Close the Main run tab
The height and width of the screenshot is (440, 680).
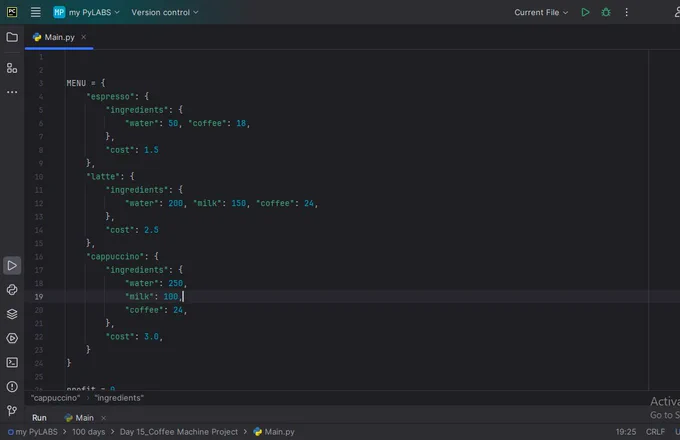point(103,418)
